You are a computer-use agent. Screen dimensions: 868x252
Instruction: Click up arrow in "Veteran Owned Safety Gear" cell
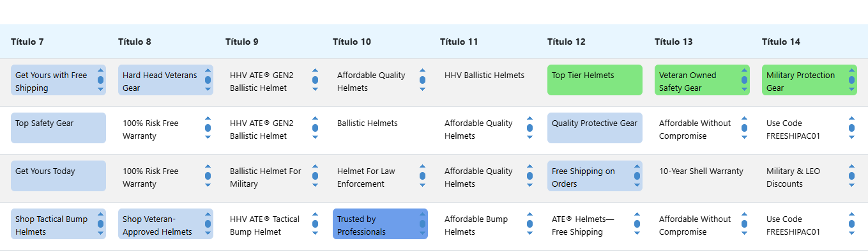[744, 70]
